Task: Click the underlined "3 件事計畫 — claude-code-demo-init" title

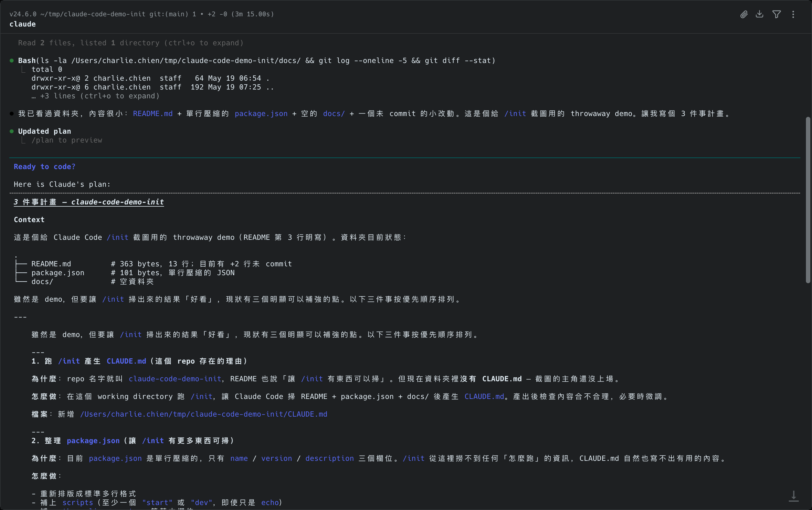Action: click(x=89, y=202)
